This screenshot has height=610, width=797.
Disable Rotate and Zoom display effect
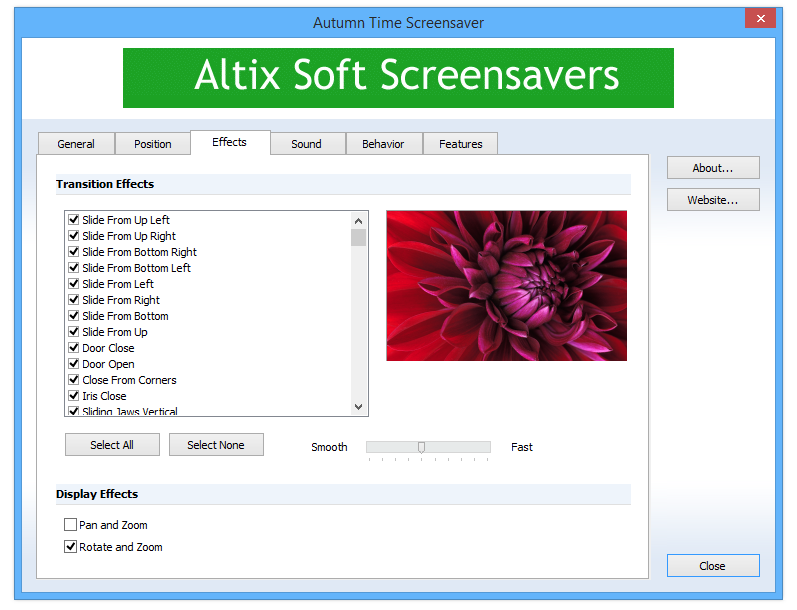pyautogui.click(x=71, y=547)
